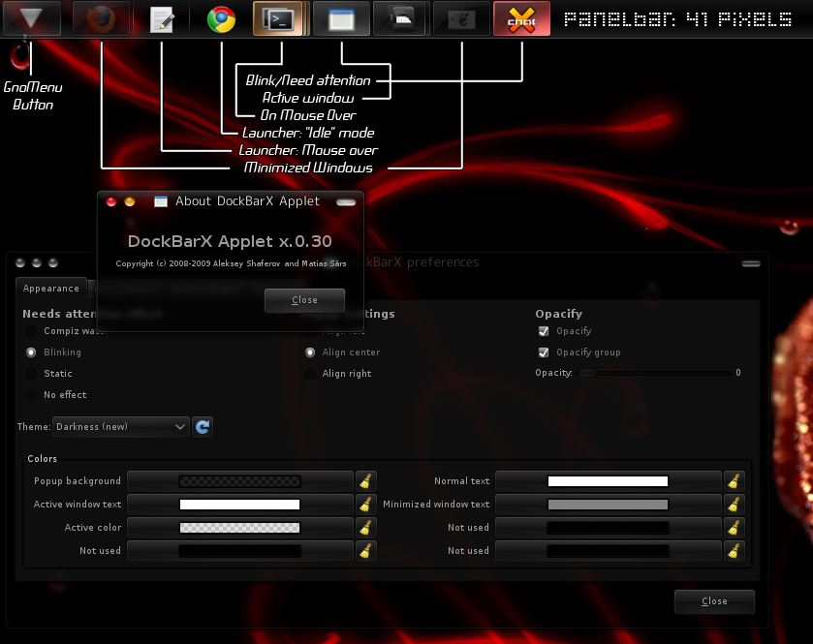Reload the theme with refresh icon
The image size is (813, 644).
point(203,427)
